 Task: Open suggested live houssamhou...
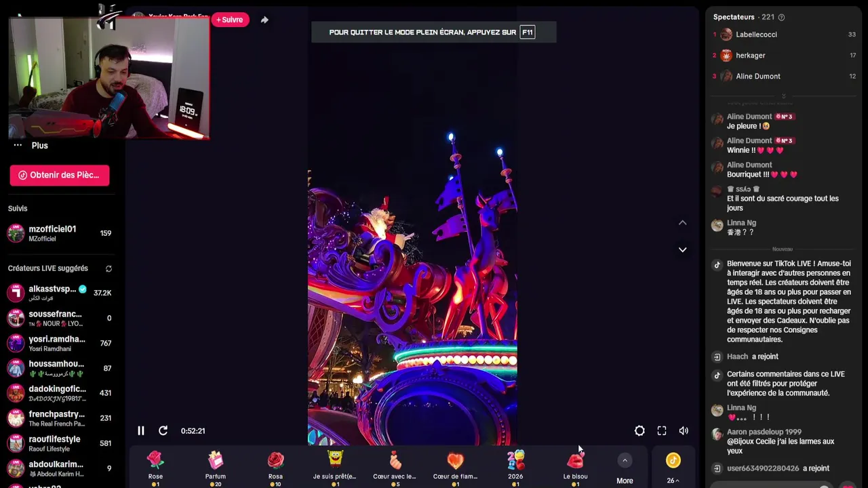tap(60, 368)
